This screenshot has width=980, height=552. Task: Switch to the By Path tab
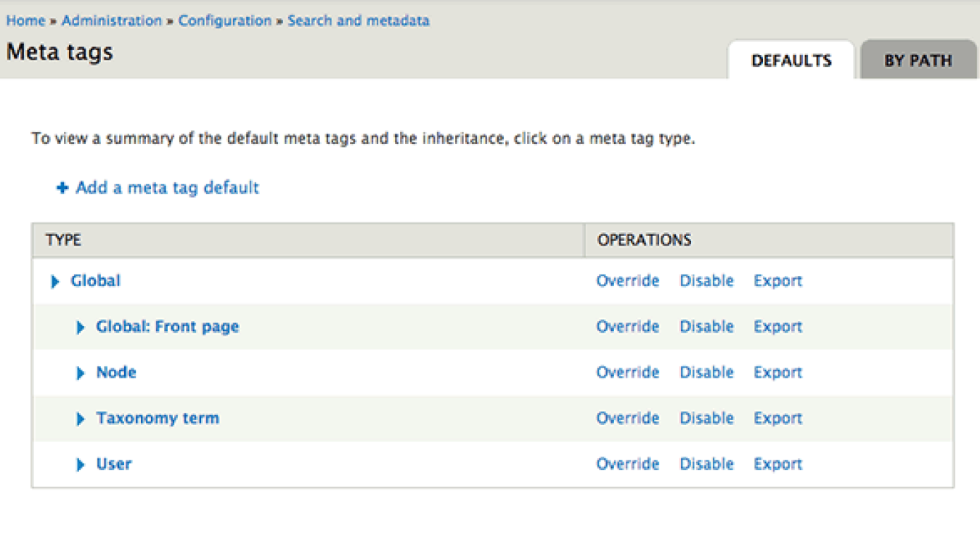click(919, 60)
